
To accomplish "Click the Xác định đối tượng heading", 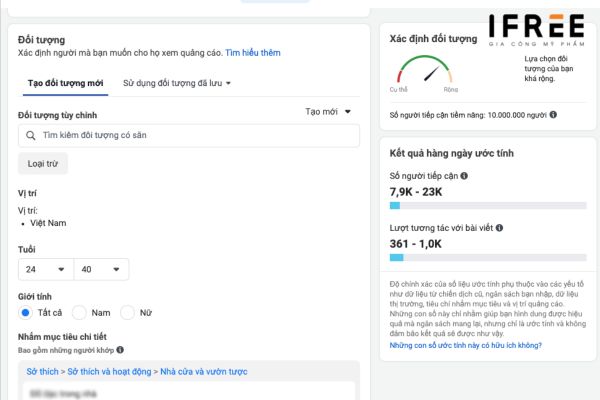I will coord(434,39).
